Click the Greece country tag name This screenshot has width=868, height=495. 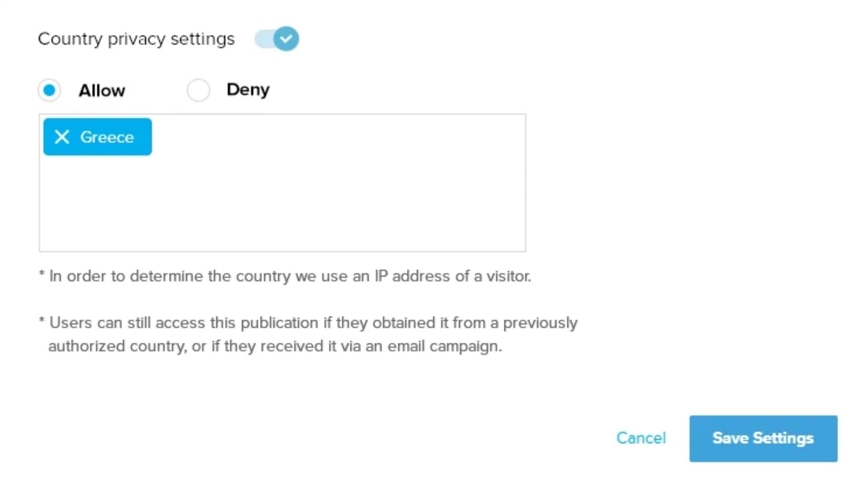[x=107, y=137]
